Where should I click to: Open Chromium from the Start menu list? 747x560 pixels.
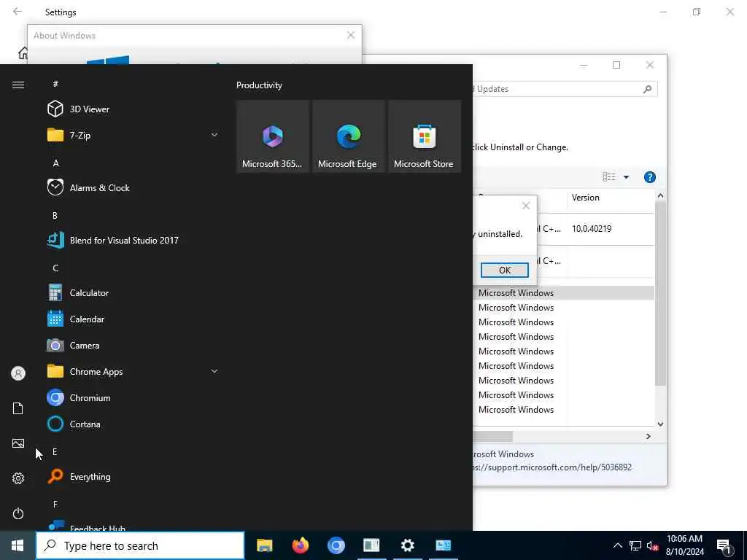click(133, 397)
